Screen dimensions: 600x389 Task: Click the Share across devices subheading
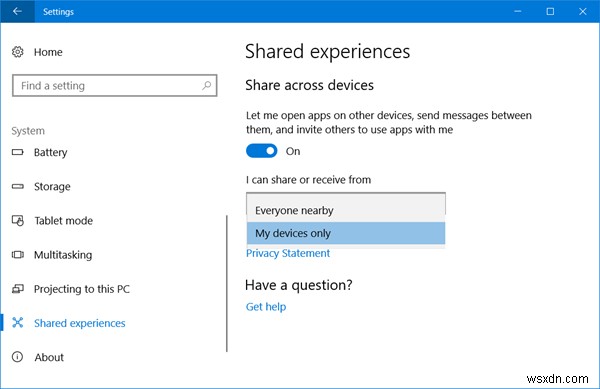click(x=310, y=85)
